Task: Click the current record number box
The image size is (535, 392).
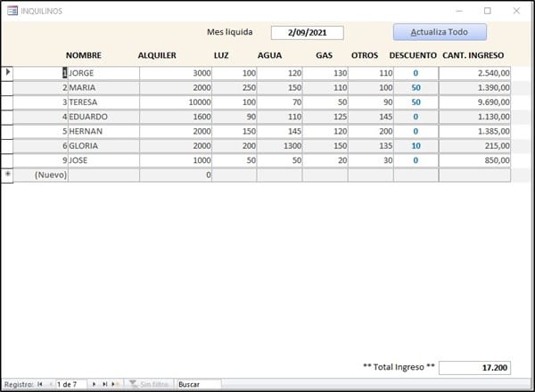Action: pos(70,384)
